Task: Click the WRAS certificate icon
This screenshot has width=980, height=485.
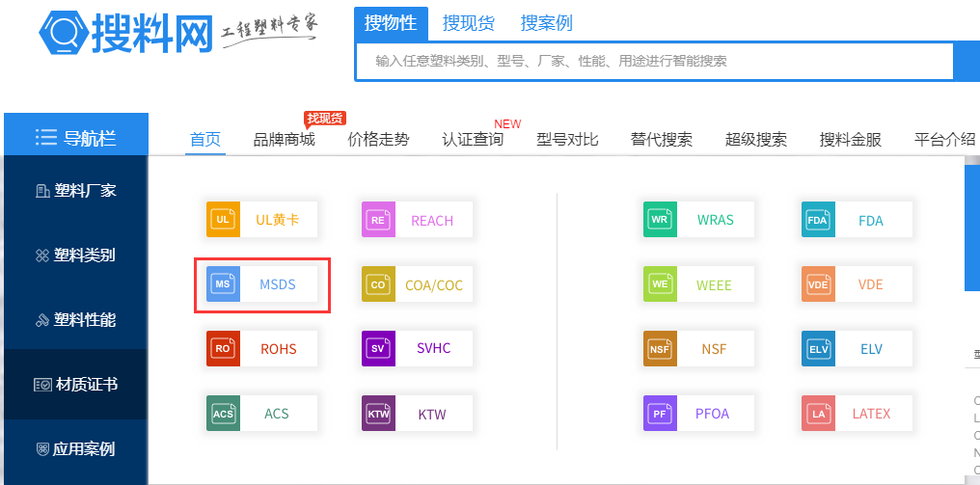Action: [x=660, y=220]
